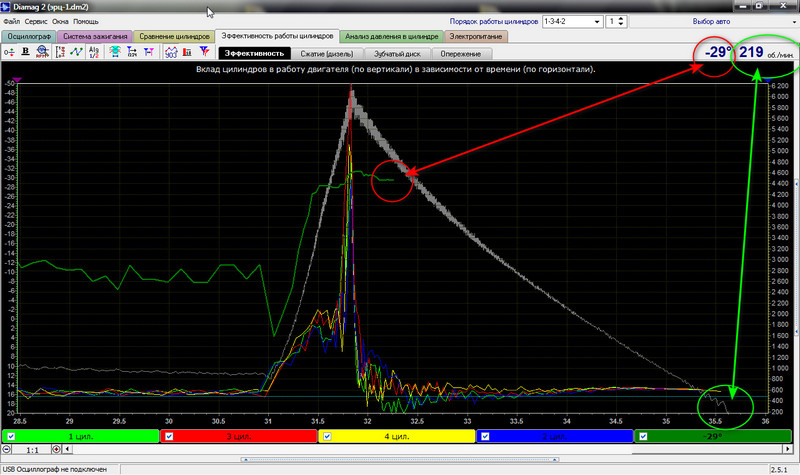Click the horizontal scrollbar right arrow
This screenshot has width=800, height=475.
[787, 449]
